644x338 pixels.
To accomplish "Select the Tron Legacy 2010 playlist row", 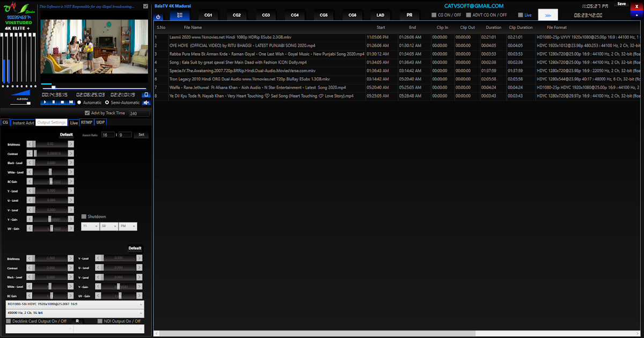I will point(397,79).
